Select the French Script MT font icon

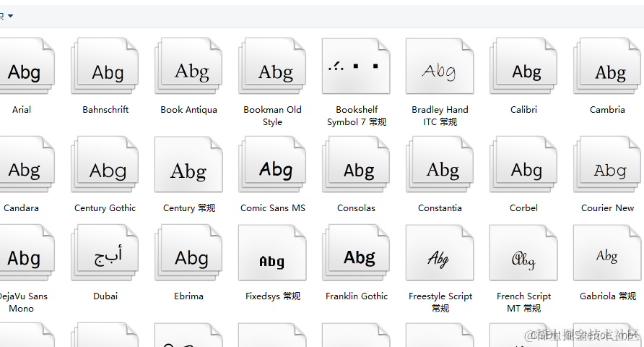pos(523,252)
